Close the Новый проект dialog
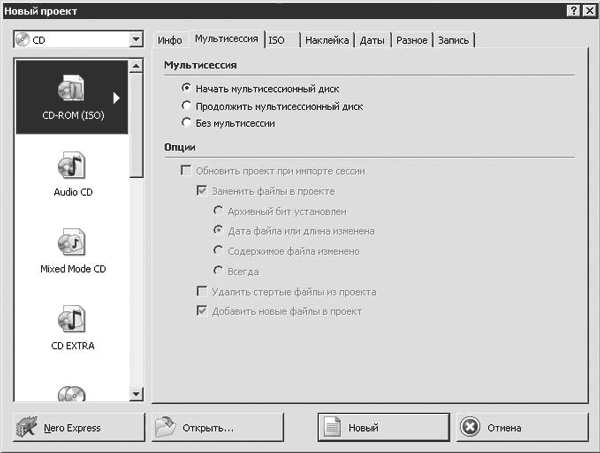This screenshot has width=600, height=453. (x=589, y=11)
